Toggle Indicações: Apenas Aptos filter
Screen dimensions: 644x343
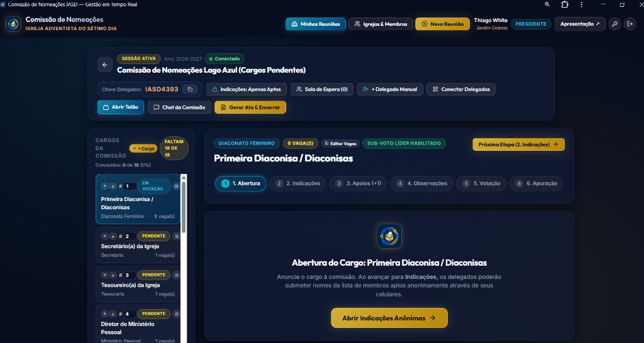pyautogui.click(x=247, y=89)
